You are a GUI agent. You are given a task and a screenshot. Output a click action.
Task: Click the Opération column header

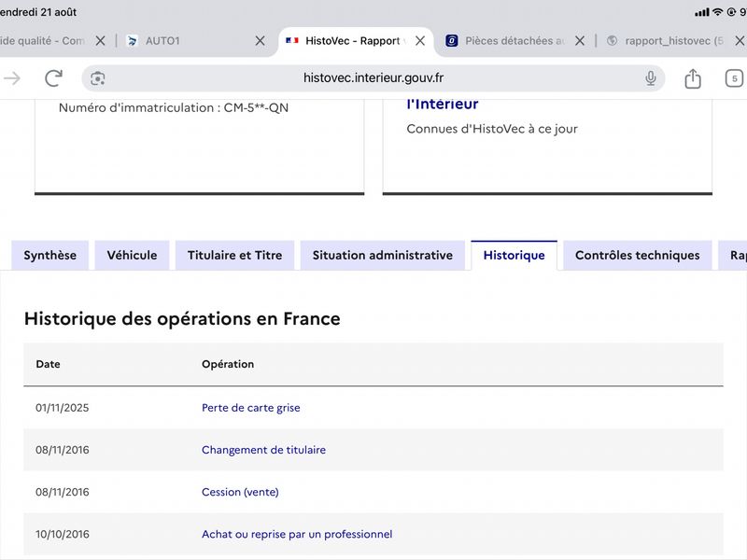pos(228,364)
